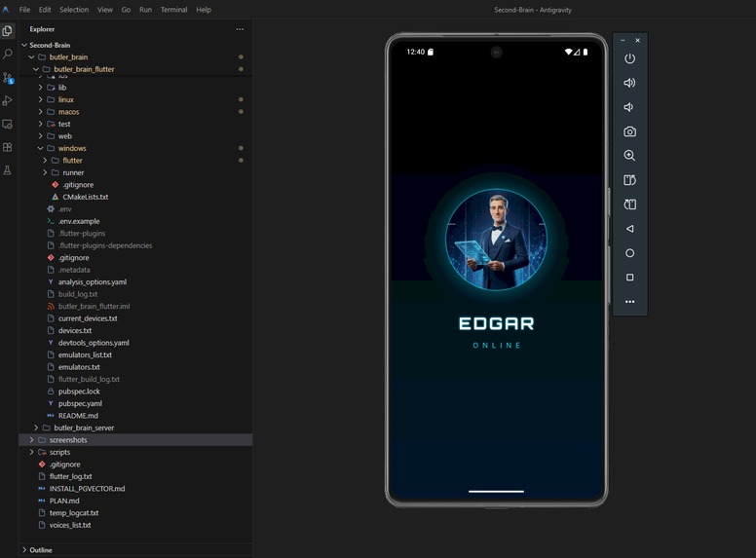Open butler_brain_flutter.iml file
This screenshot has width=756, height=558.
pyautogui.click(x=135, y=306)
